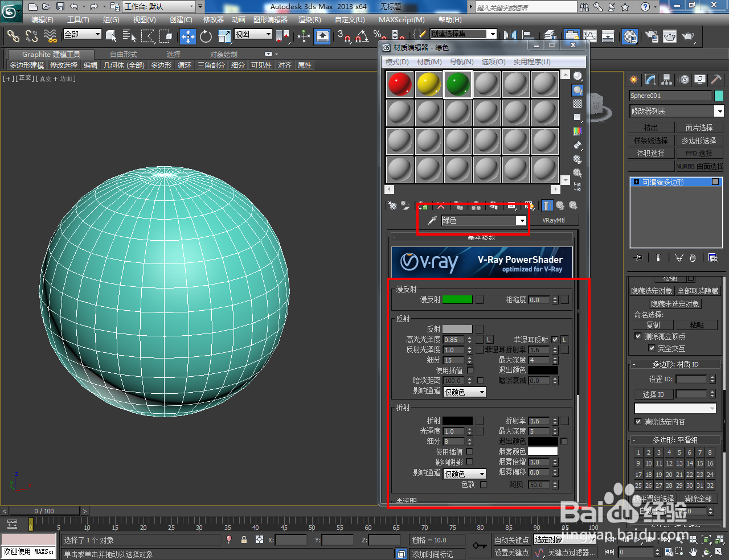The height and width of the screenshot is (560, 729).
Task: Open the 全部 selection filter dropdown
Action: [x=82, y=35]
